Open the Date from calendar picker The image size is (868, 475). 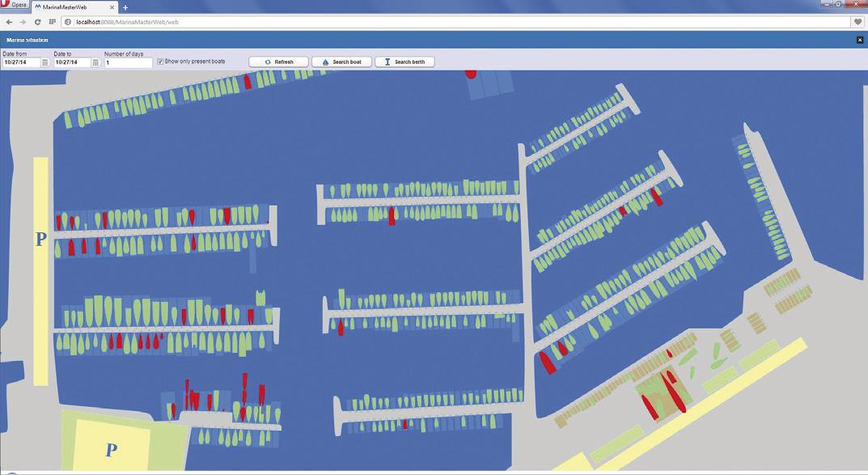click(x=44, y=62)
